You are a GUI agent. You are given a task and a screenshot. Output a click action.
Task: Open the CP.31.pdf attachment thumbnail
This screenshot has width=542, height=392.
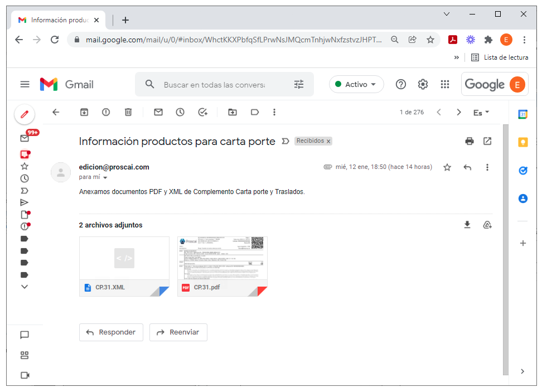(222, 266)
